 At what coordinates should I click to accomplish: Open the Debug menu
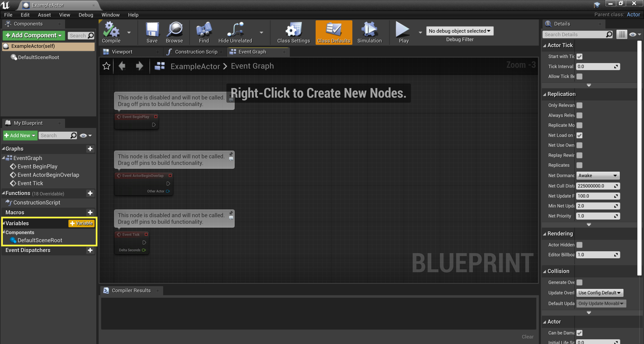tap(86, 15)
